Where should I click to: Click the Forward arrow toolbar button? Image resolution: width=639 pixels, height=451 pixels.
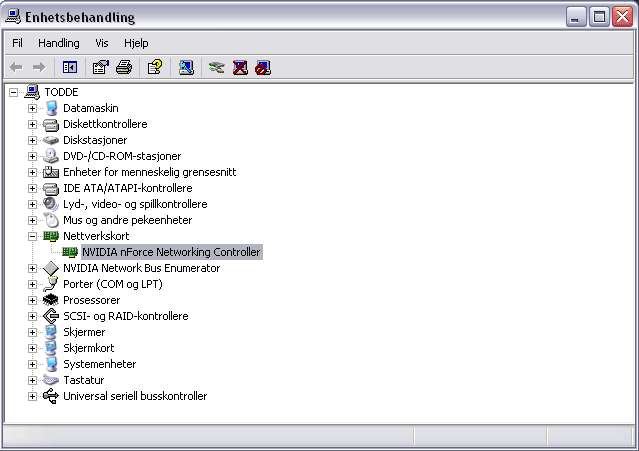39,67
